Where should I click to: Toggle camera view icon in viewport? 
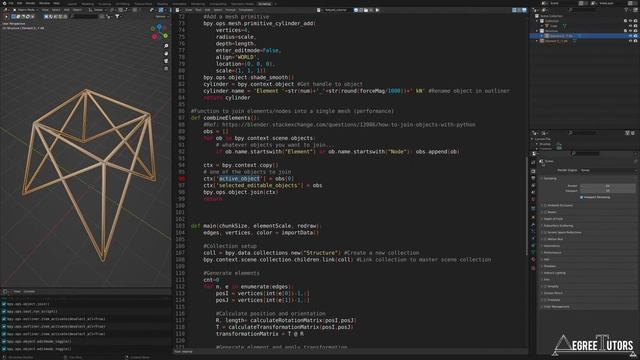166,61
